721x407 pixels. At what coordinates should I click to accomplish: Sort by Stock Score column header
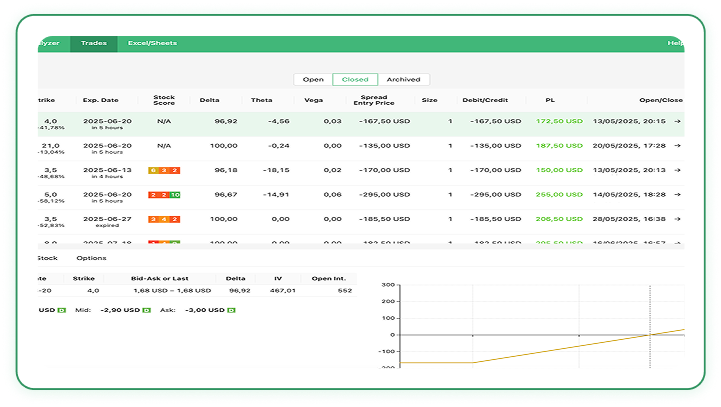[x=164, y=100]
